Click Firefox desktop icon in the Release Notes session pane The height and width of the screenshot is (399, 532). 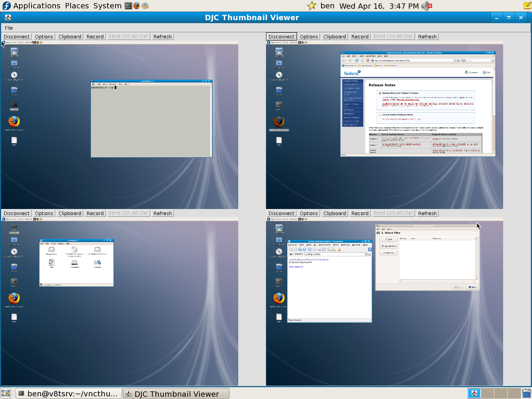tap(279, 122)
